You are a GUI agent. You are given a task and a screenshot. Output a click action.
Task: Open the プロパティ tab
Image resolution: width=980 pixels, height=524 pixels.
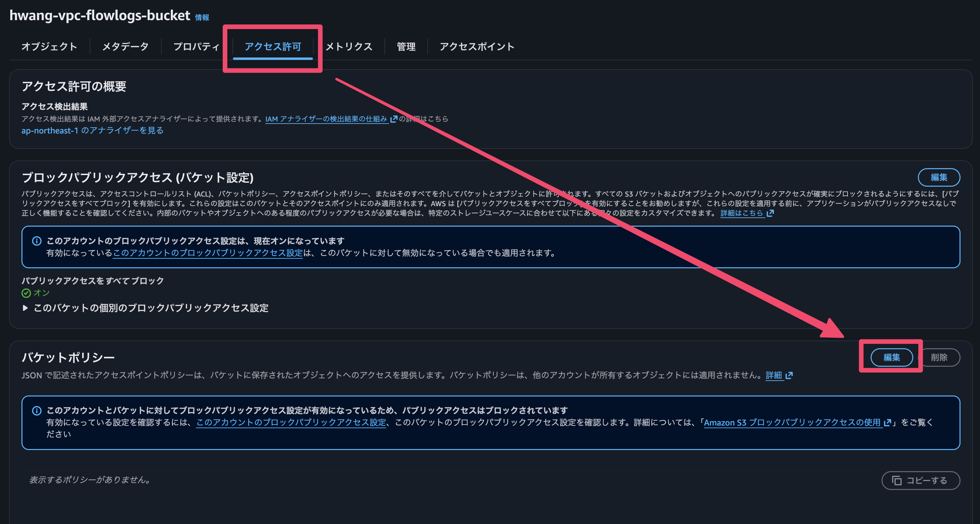pos(196,47)
